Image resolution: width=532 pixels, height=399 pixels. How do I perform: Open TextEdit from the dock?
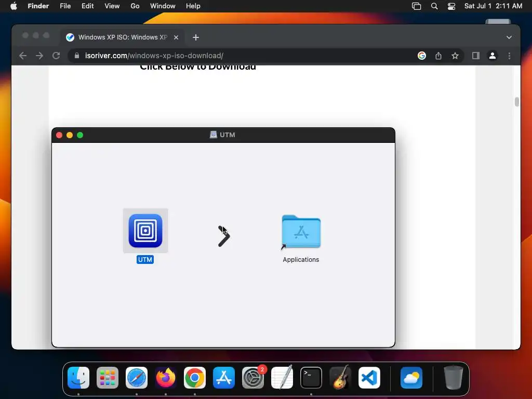(x=282, y=378)
